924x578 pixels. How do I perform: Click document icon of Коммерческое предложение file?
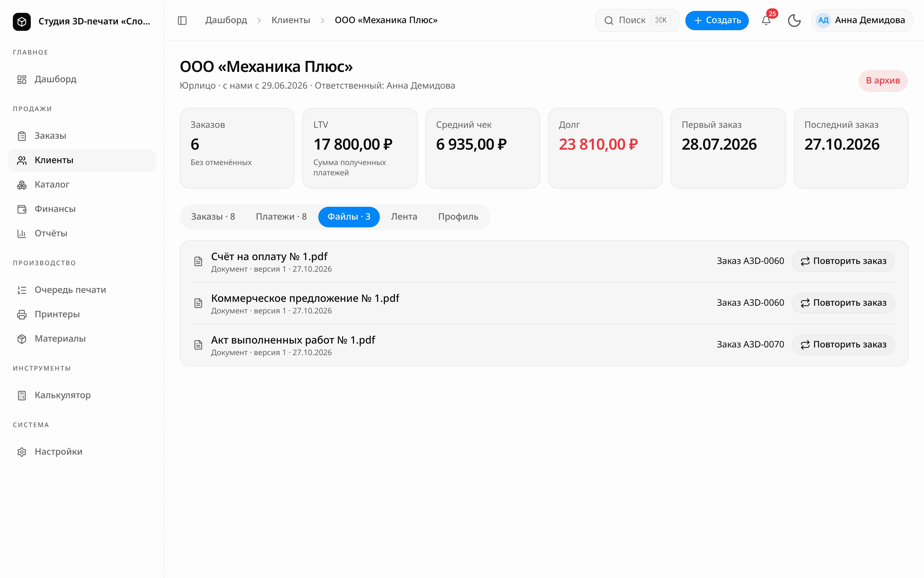pyautogui.click(x=198, y=303)
